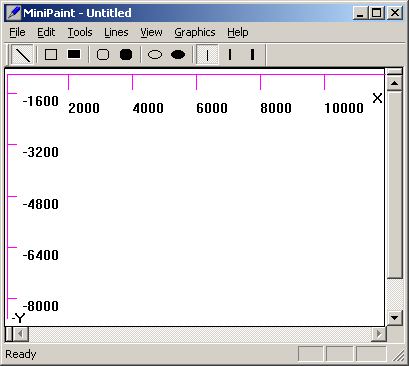The width and height of the screenshot is (409, 366).
Task: Click the -6400 label on the Y axis
Action: tap(41, 255)
